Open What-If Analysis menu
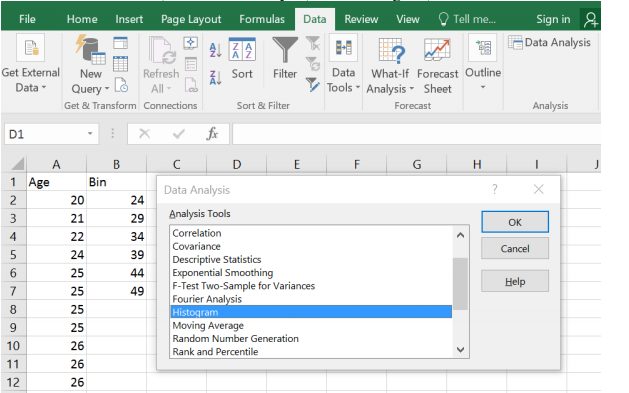This screenshot has width=629, height=393. [x=390, y=66]
